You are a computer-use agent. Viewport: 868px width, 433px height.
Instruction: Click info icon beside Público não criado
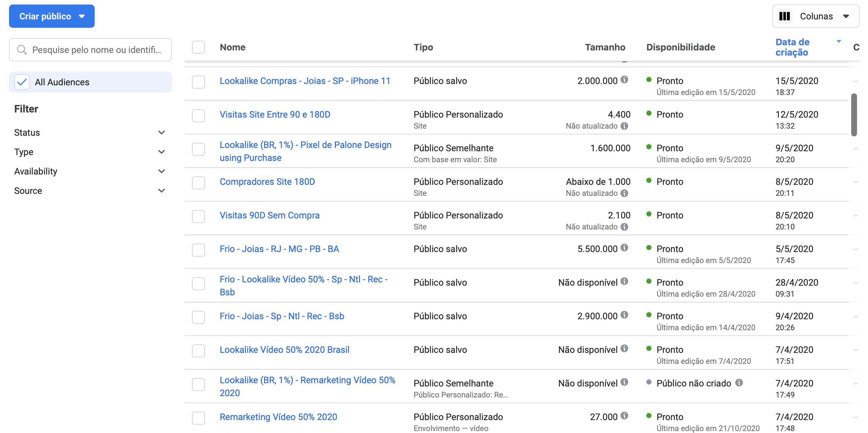[x=739, y=383]
